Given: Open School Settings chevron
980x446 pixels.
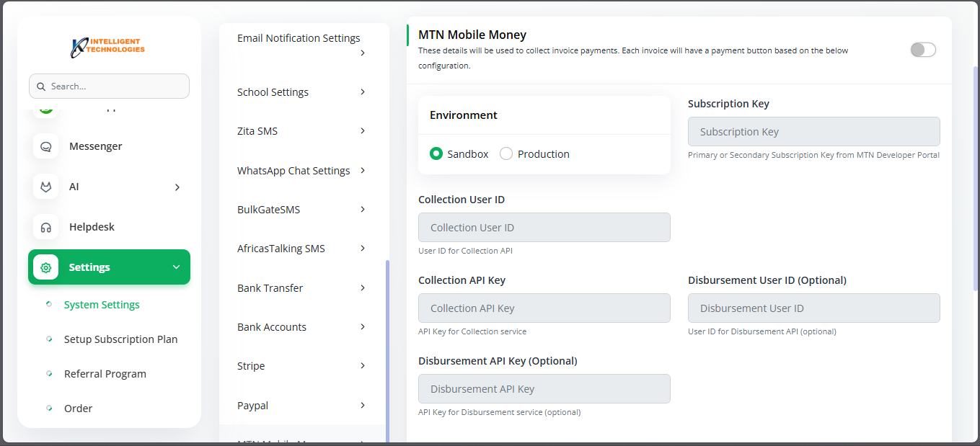Looking at the screenshot, I should (363, 92).
